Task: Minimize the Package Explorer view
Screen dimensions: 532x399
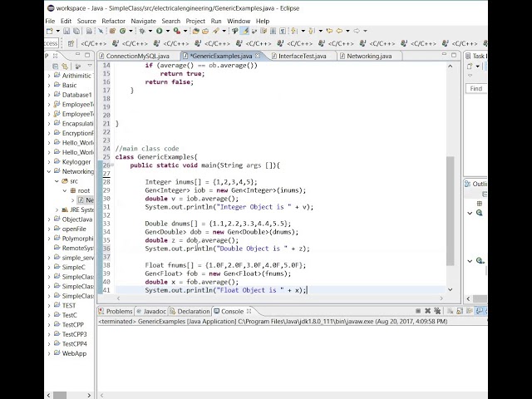Action: [78, 55]
